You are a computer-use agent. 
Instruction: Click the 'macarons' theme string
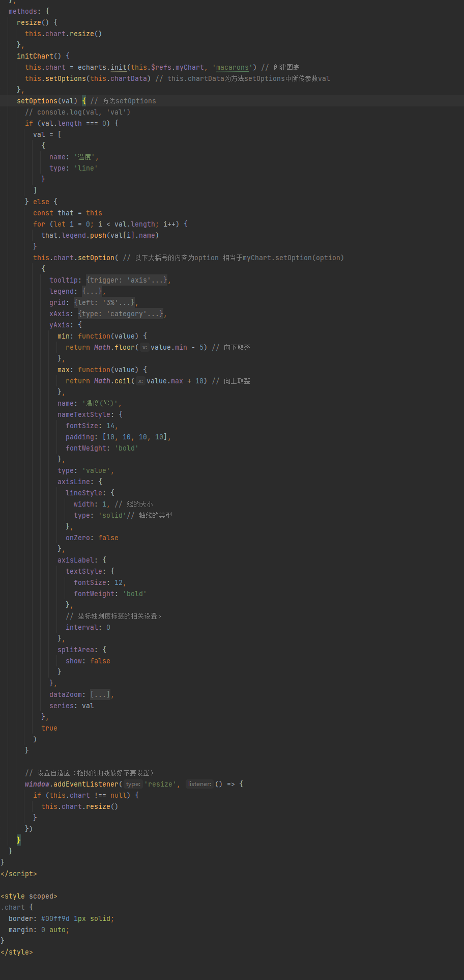233,67
